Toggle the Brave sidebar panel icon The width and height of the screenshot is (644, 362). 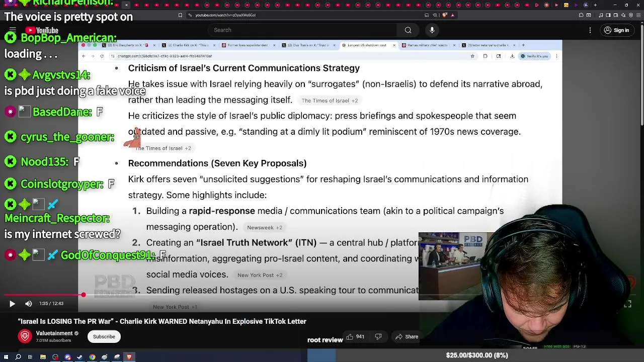pos(608,15)
